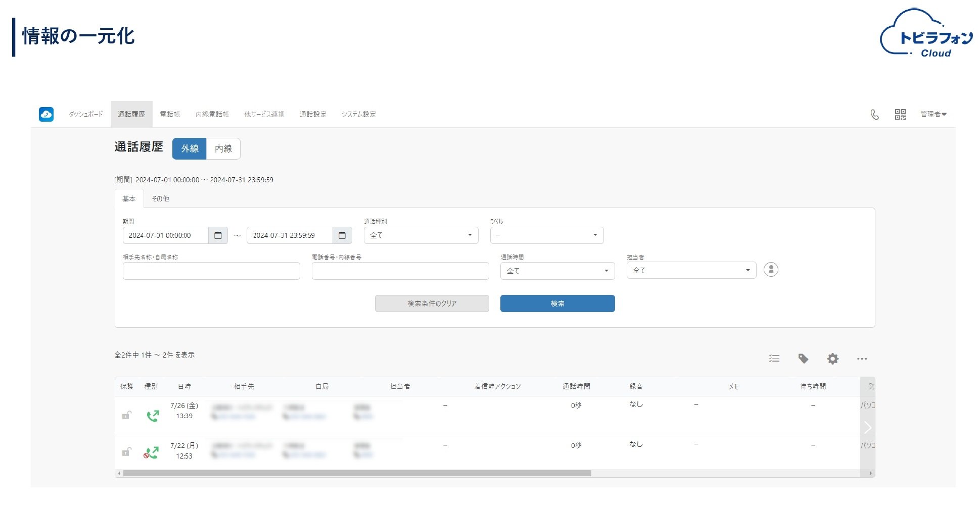This screenshot has width=980, height=507.
Task: Toggle the protection lock on 7/22 row
Action: pos(126,451)
